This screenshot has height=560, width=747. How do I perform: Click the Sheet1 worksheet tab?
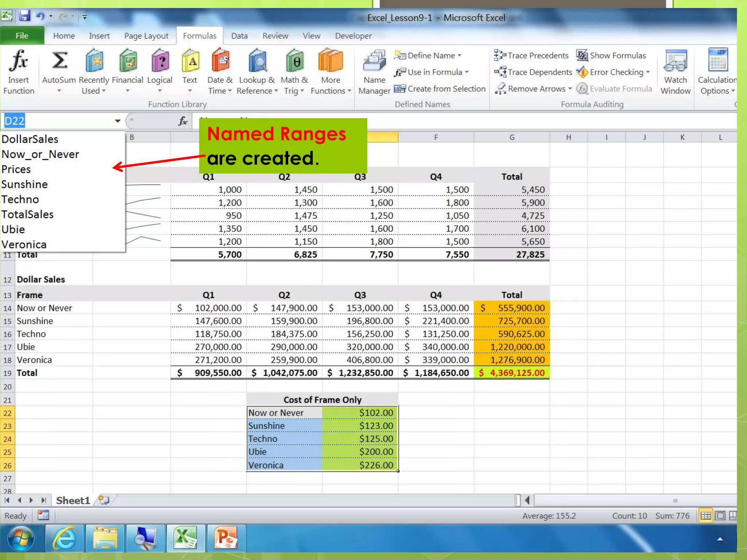[73, 500]
